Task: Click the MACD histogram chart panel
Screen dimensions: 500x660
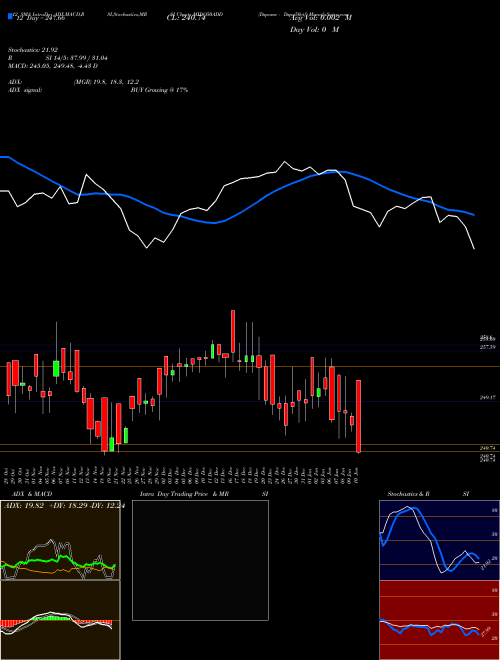Action: (x=60, y=620)
